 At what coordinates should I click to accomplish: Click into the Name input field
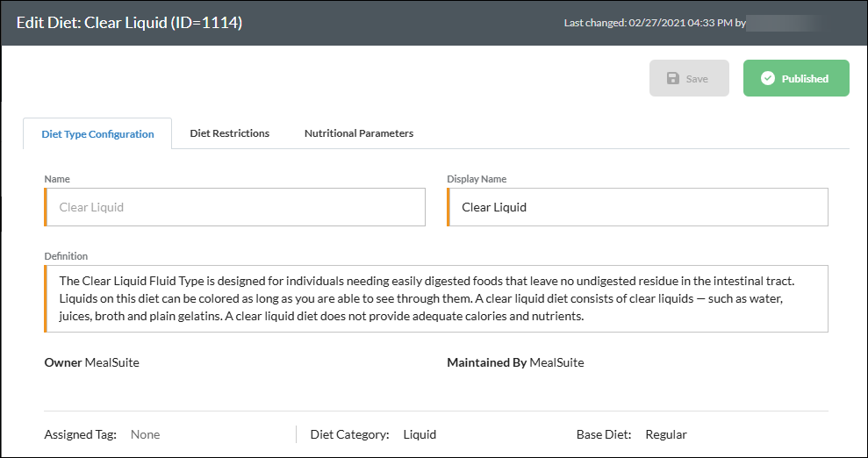(x=234, y=207)
